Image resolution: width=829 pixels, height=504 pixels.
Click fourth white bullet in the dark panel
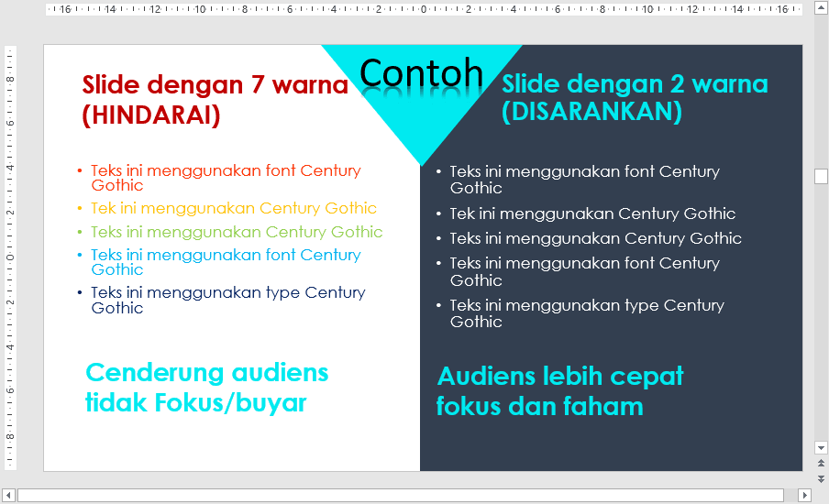pos(585,271)
